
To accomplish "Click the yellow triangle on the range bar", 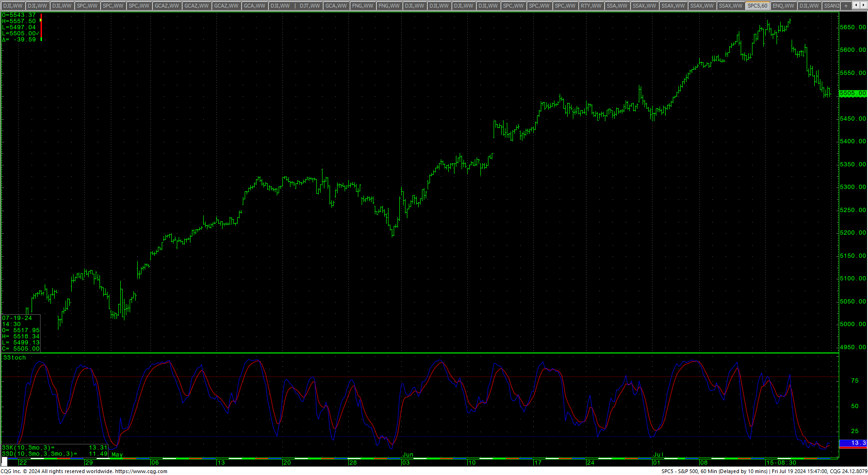I will coord(41,20).
